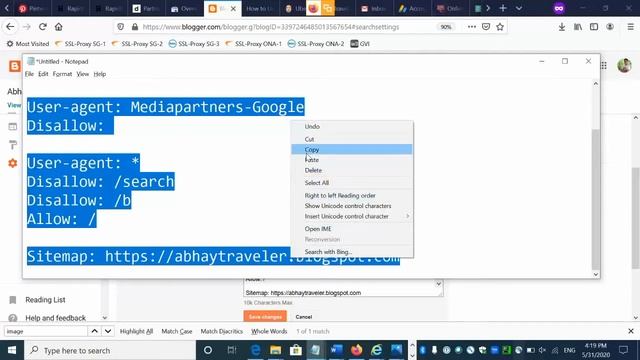The height and width of the screenshot is (360, 640).
Task: Click the Firefox address bar URL
Action: pos(271,27)
